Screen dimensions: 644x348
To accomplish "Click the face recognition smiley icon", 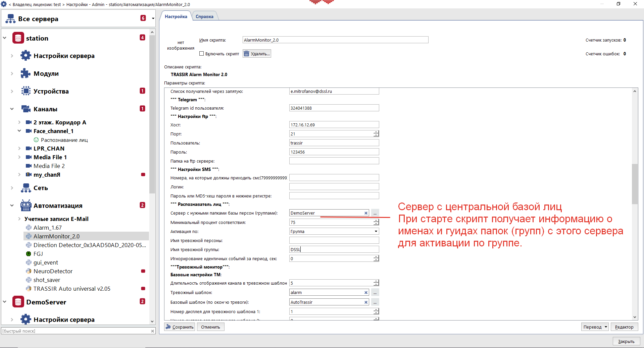I will [36, 140].
